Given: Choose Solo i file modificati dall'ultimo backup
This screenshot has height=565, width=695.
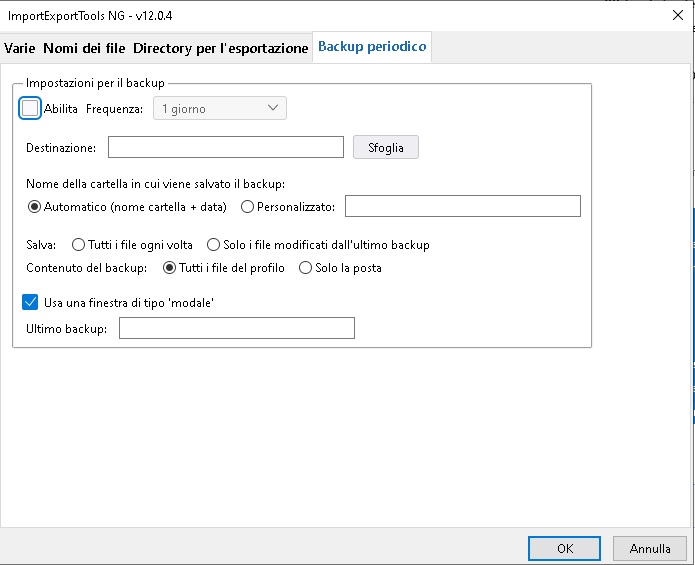Looking at the screenshot, I should point(213,245).
